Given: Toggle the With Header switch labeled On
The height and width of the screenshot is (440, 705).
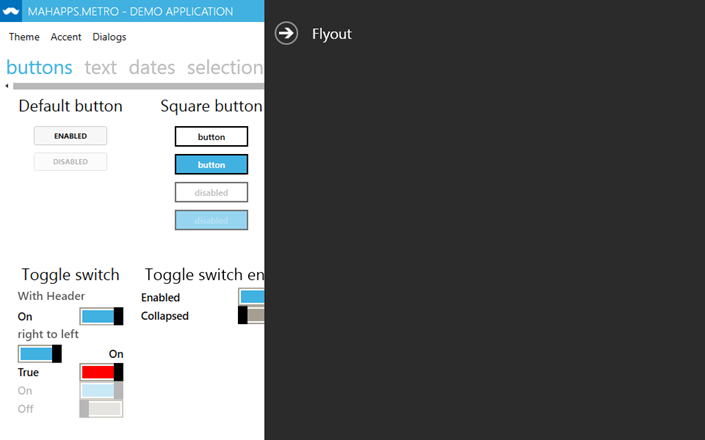Looking at the screenshot, I should pyautogui.click(x=101, y=316).
